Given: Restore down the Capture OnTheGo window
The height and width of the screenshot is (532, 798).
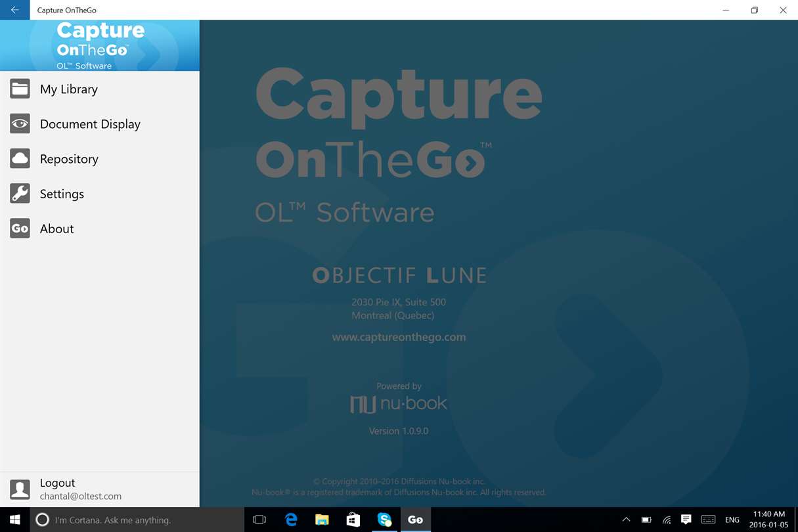Looking at the screenshot, I should 755,10.
